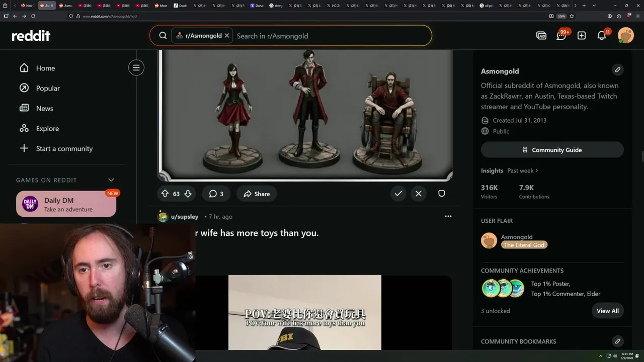The height and width of the screenshot is (362, 644).
Task: Reset the 200% zoom indicator
Action: coord(561,16)
